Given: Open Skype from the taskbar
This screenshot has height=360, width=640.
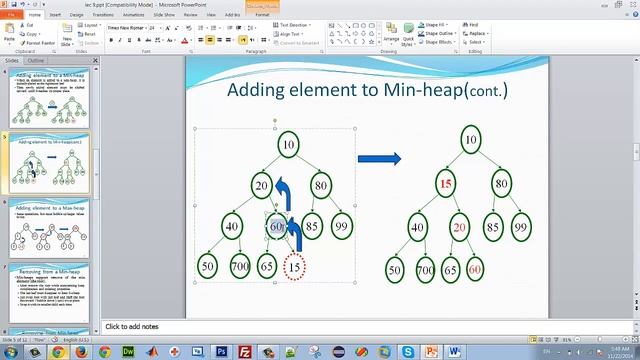Looking at the screenshot, I should click(408, 351).
